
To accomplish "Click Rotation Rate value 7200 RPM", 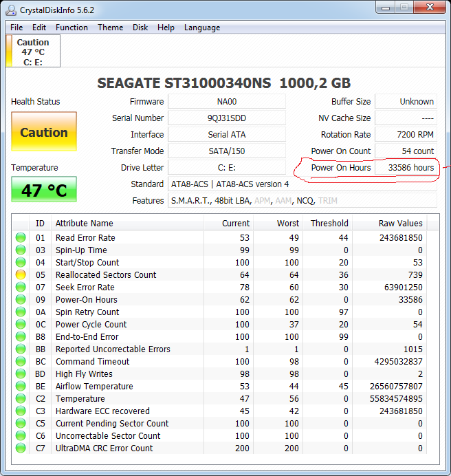I will pyautogui.click(x=406, y=135).
